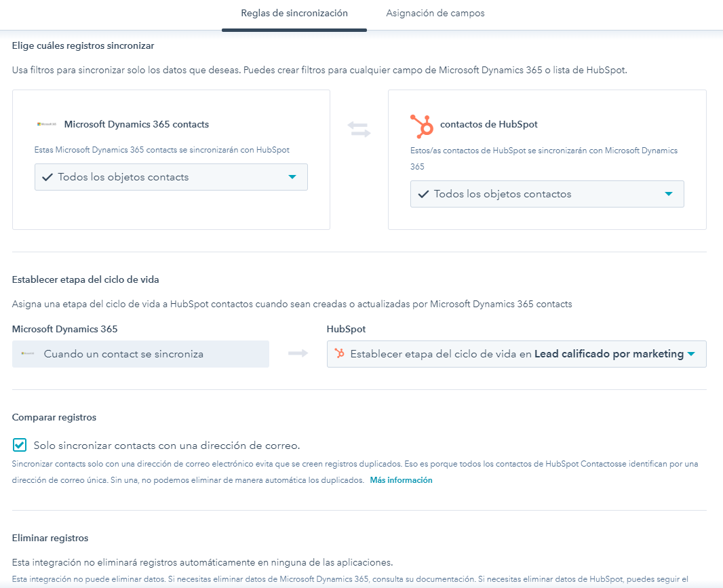Click the Cuando un contact se sincroniza field

pos(140,354)
